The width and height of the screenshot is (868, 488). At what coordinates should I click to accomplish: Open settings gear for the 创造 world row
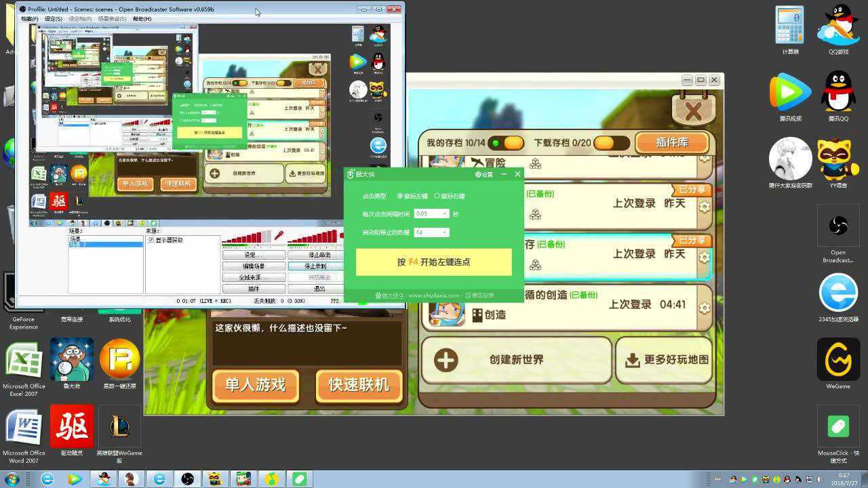pos(705,308)
